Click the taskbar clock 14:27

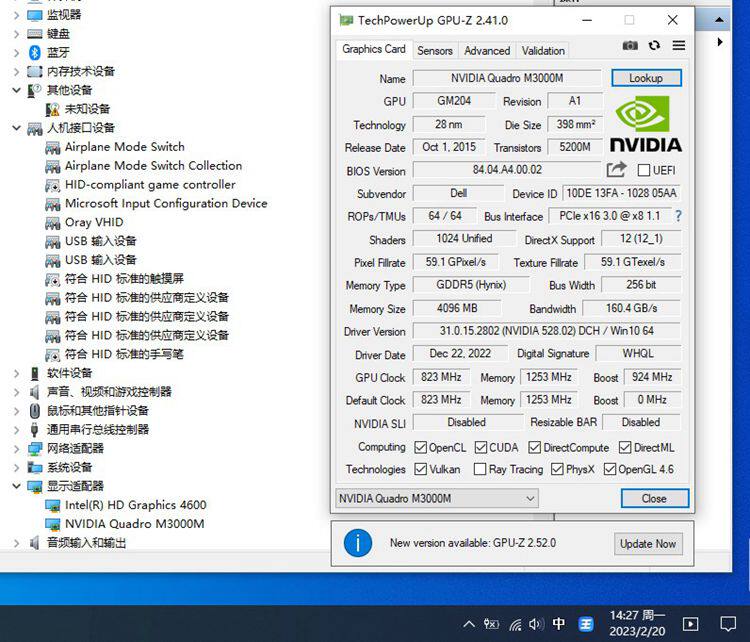(637, 623)
